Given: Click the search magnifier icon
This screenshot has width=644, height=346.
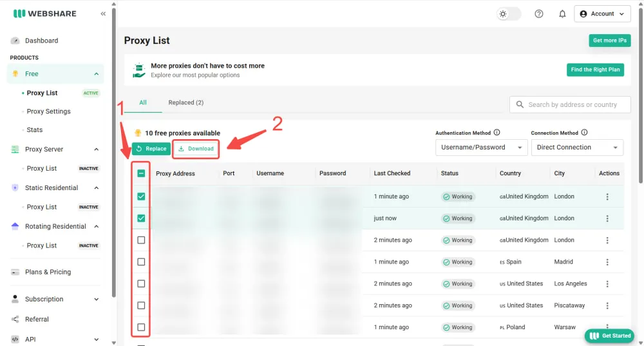Looking at the screenshot, I should (520, 104).
